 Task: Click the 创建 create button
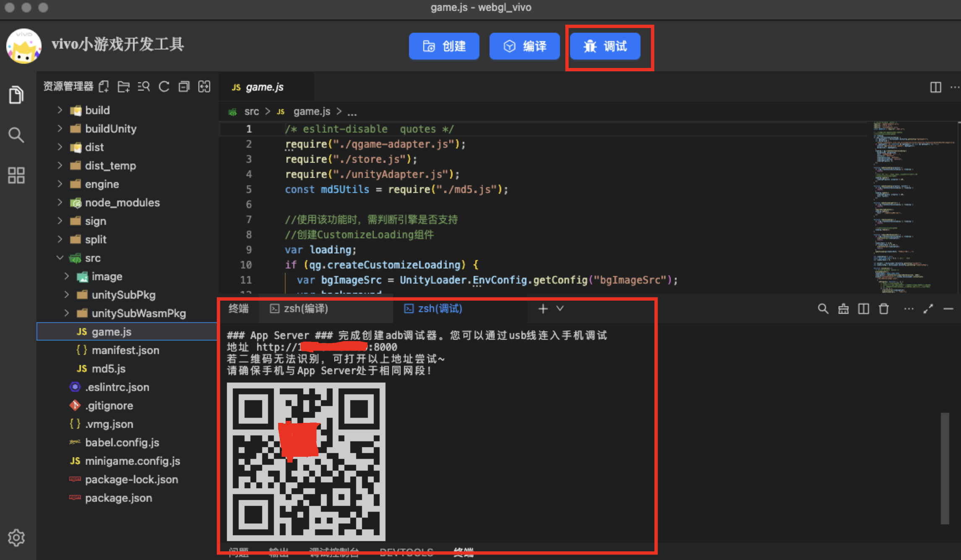[x=444, y=46]
